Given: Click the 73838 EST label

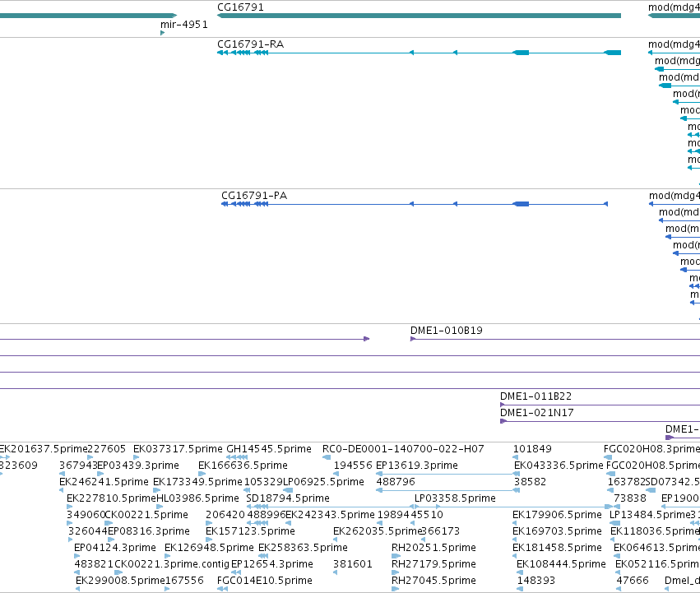Looking at the screenshot, I should (630, 498).
